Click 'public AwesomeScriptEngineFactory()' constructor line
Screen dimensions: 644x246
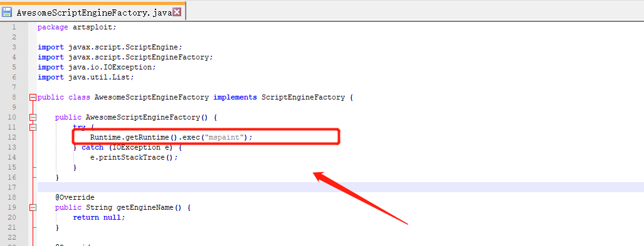136,117
